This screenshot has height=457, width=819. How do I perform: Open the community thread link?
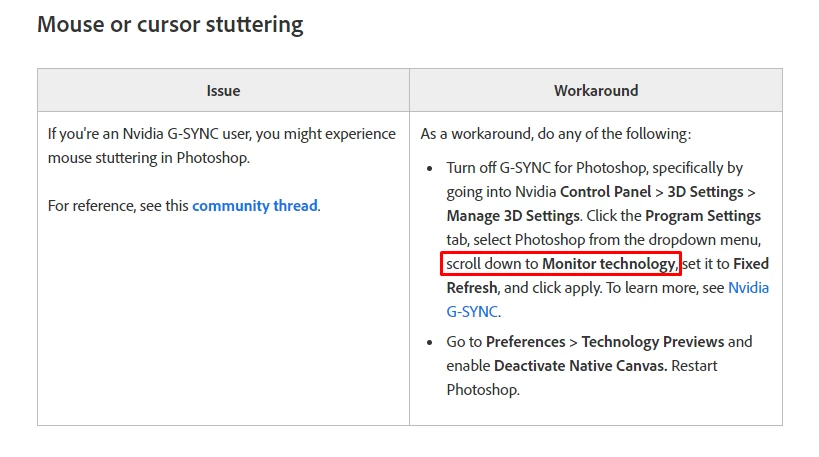point(255,206)
